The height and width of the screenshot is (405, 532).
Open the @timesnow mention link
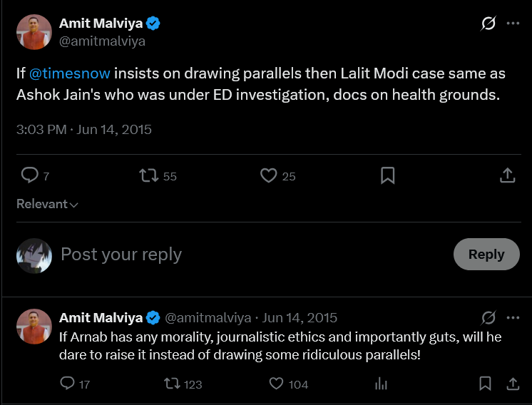coord(70,73)
